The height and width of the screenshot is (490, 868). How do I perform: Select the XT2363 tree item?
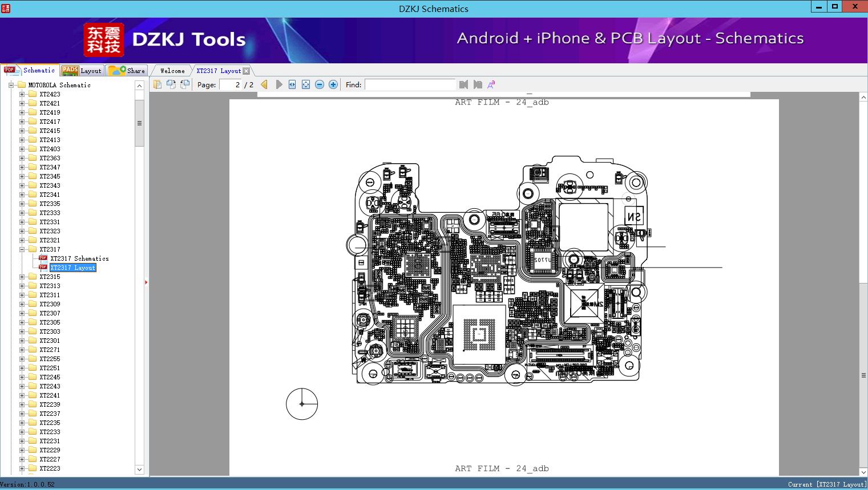pyautogui.click(x=50, y=158)
